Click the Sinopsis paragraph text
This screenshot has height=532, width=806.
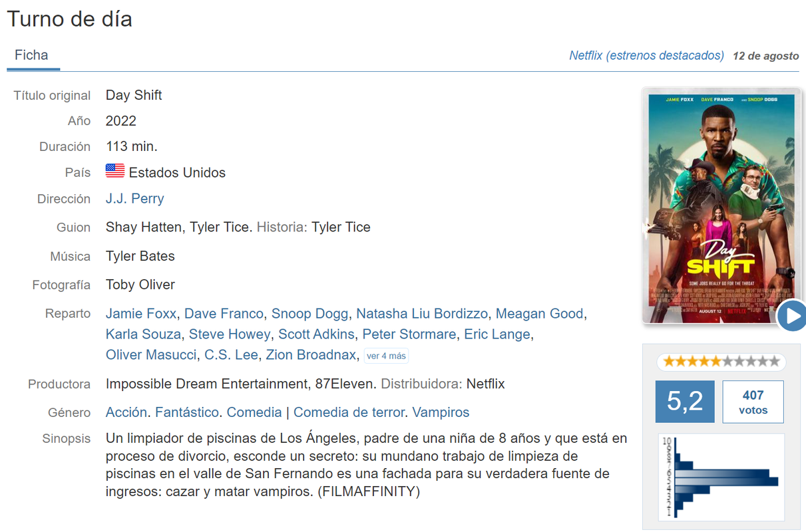click(x=366, y=465)
